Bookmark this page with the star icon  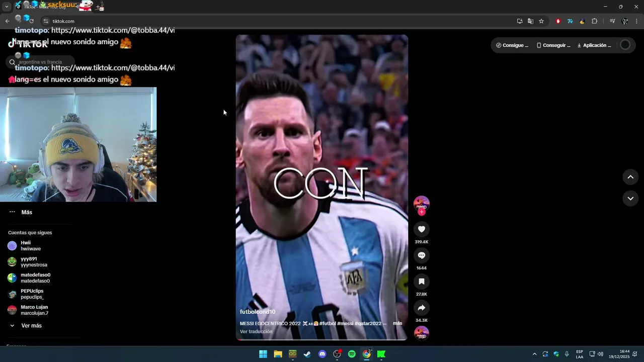541,21
